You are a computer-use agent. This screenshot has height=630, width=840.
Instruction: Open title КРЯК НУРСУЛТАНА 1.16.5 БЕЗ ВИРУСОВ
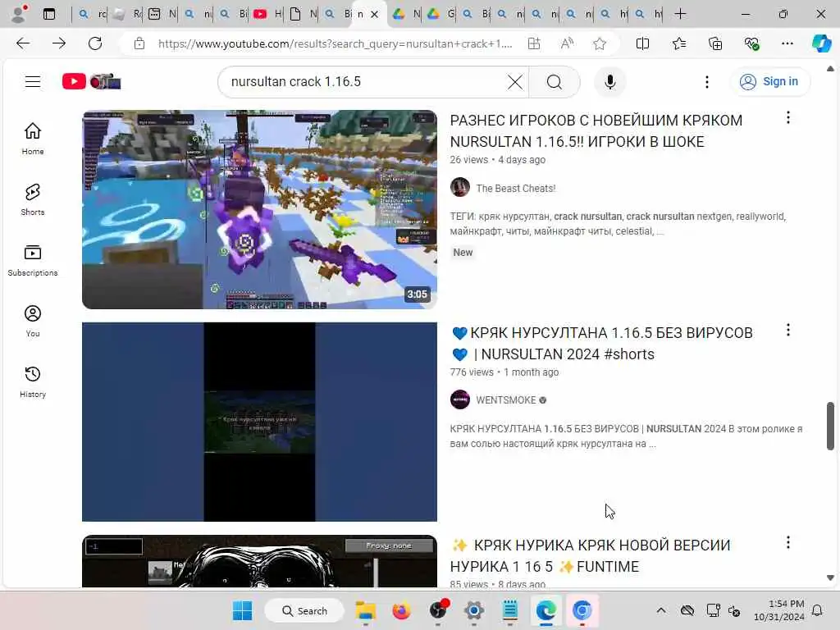[x=601, y=344]
